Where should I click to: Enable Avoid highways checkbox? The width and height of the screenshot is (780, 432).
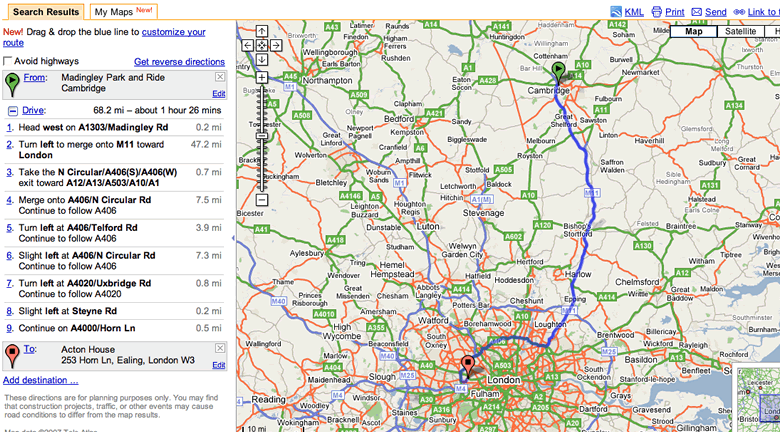(x=7, y=61)
